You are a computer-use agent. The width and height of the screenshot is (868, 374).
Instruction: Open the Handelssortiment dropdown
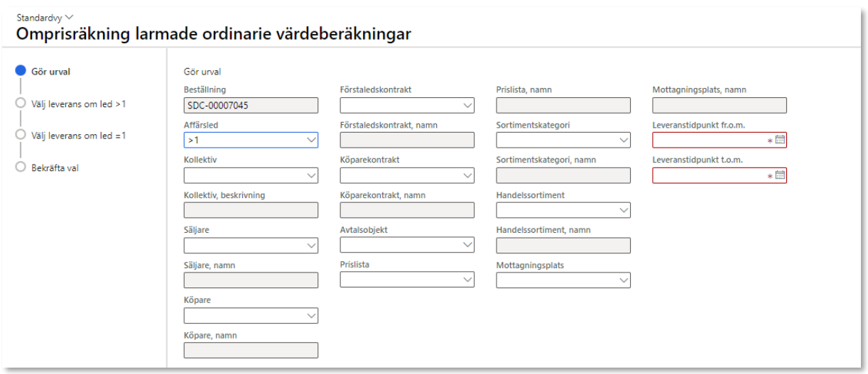tap(624, 210)
